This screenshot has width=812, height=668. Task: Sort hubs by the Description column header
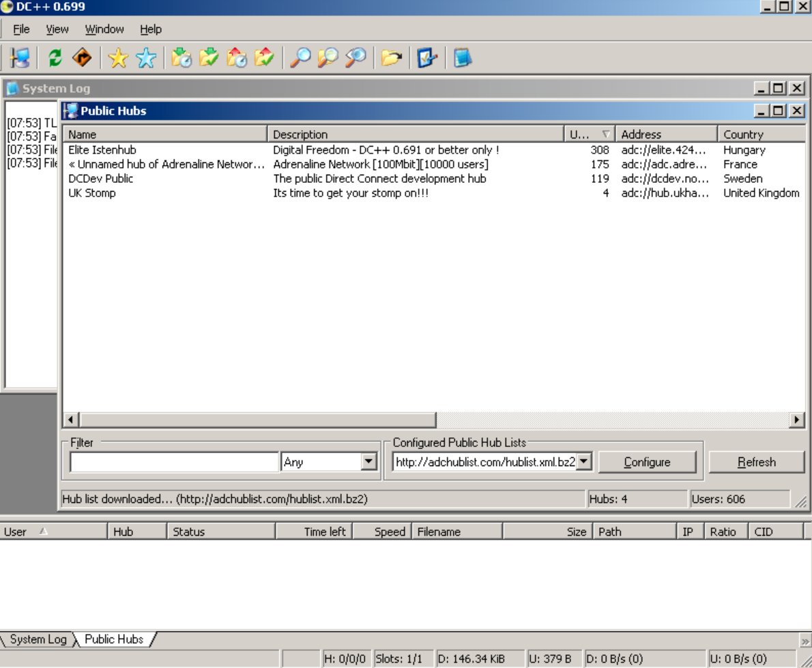[x=416, y=134]
